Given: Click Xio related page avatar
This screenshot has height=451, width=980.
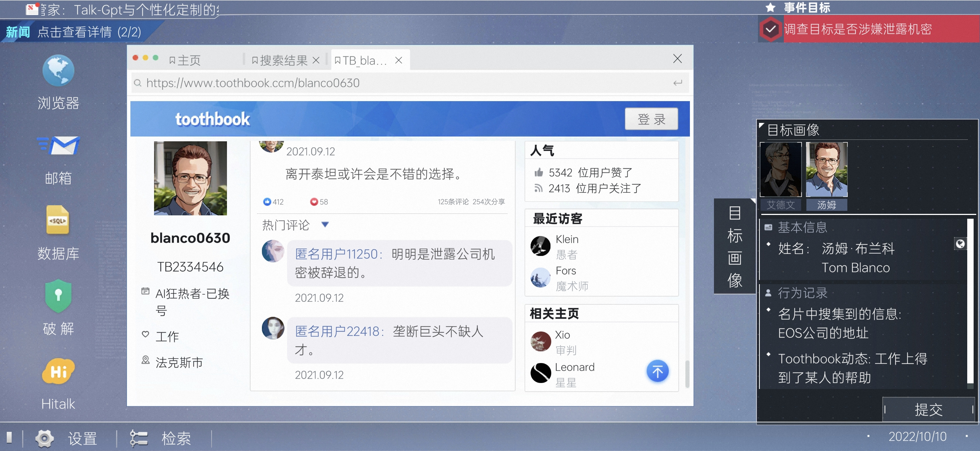Looking at the screenshot, I should (541, 341).
